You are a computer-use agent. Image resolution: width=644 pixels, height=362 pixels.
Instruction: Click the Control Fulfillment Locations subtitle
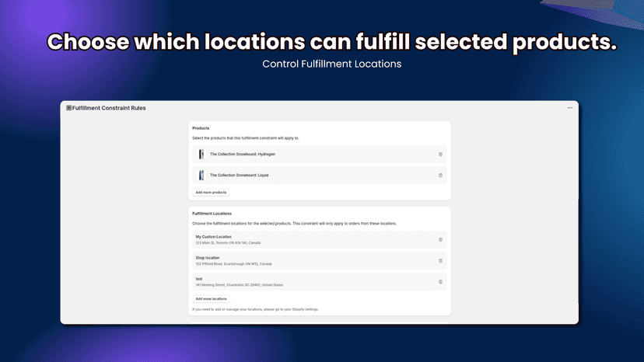click(x=332, y=64)
